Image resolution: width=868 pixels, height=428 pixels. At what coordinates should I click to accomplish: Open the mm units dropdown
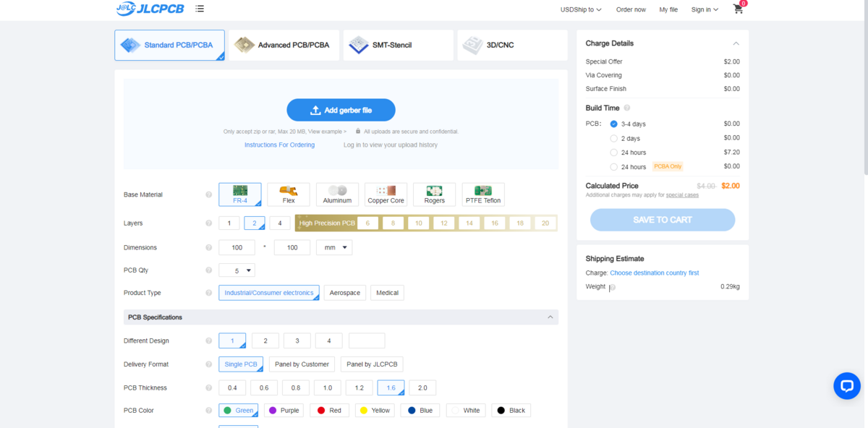click(334, 247)
